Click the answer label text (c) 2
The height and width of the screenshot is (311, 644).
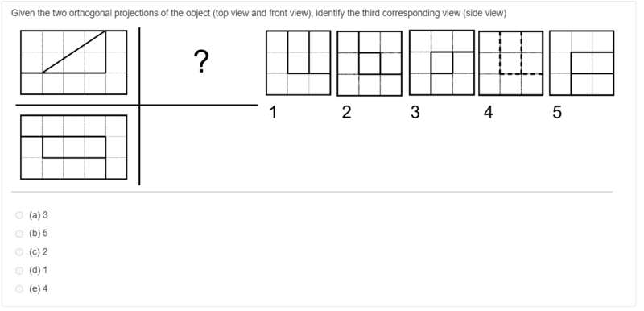pyautogui.click(x=38, y=252)
